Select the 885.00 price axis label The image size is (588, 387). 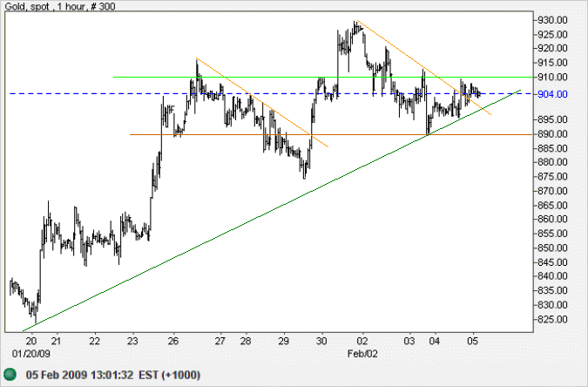pos(552,148)
